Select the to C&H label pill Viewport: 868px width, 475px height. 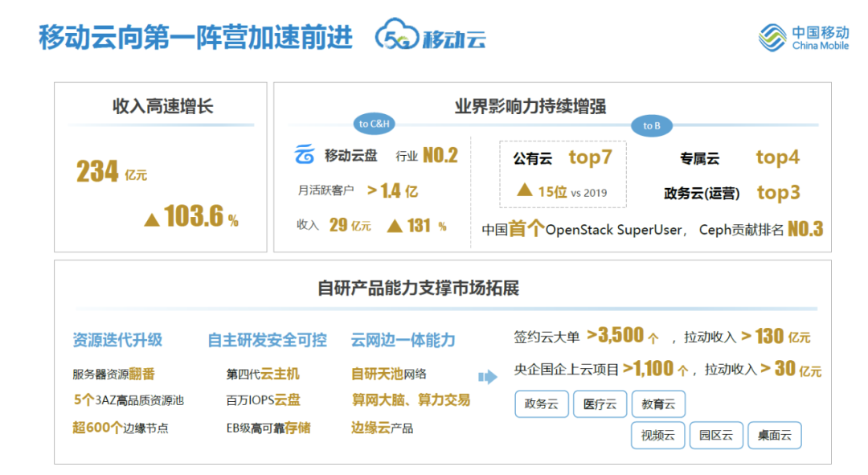[375, 124]
